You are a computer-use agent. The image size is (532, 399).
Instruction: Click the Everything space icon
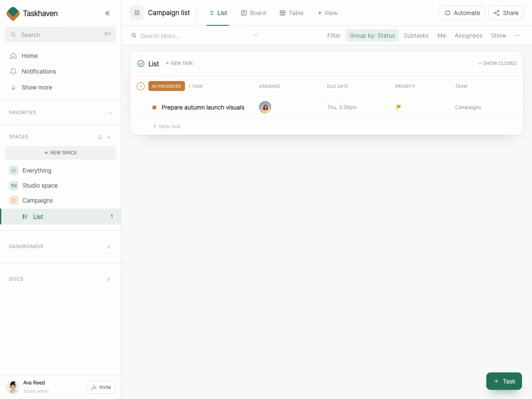[14, 171]
